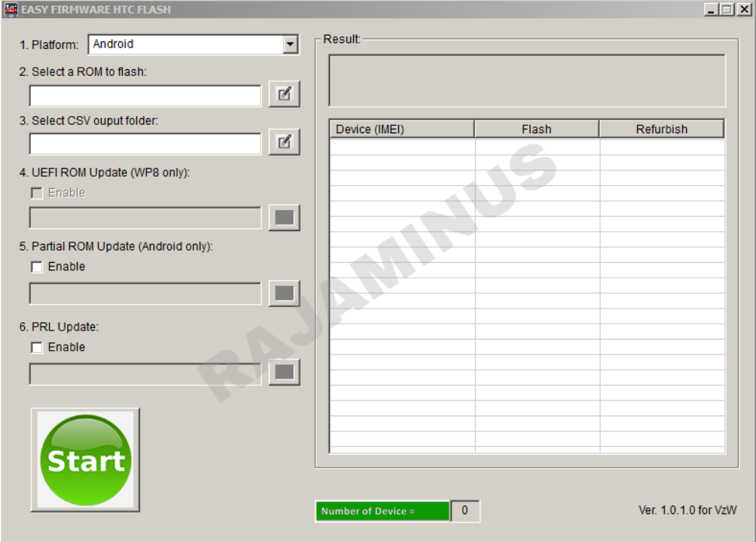
Task: Click '2. Select a ROM to flash:' label
Action: [x=83, y=72]
